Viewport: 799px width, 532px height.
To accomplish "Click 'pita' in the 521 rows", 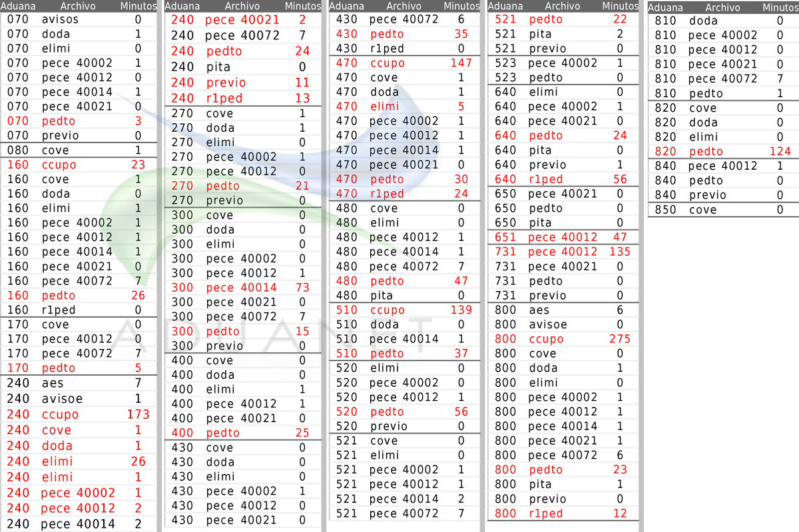I will point(540,34).
